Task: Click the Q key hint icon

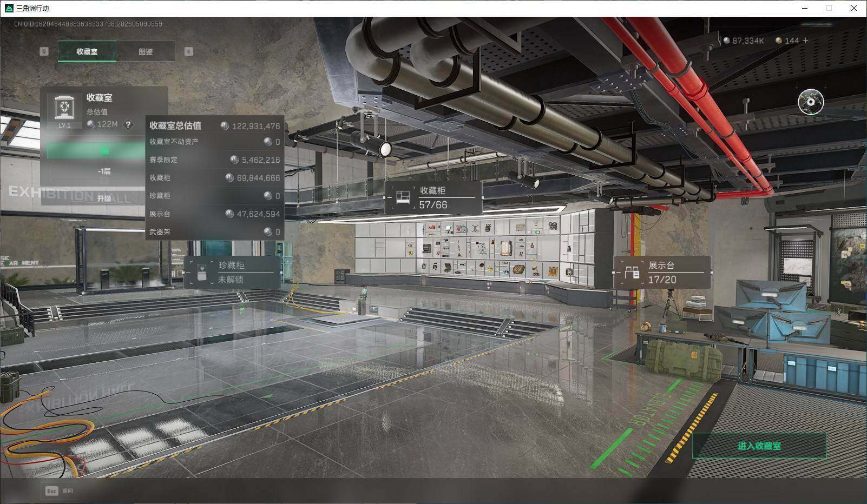Action: (44, 51)
